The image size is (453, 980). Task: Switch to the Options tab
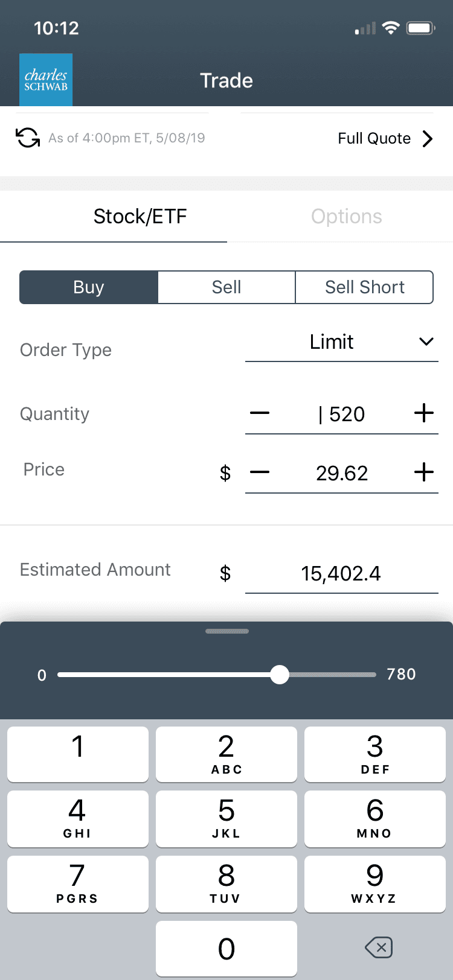(x=346, y=217)
